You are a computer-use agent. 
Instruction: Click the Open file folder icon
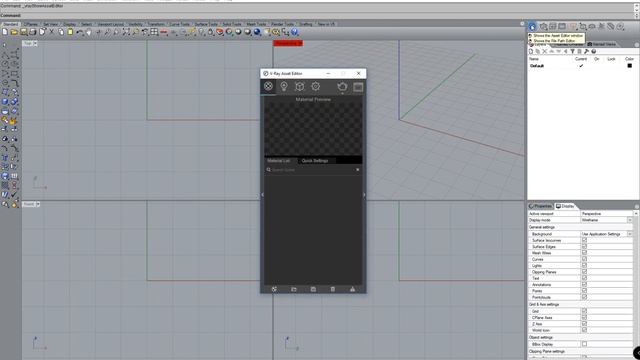click(x=14, y=32)
